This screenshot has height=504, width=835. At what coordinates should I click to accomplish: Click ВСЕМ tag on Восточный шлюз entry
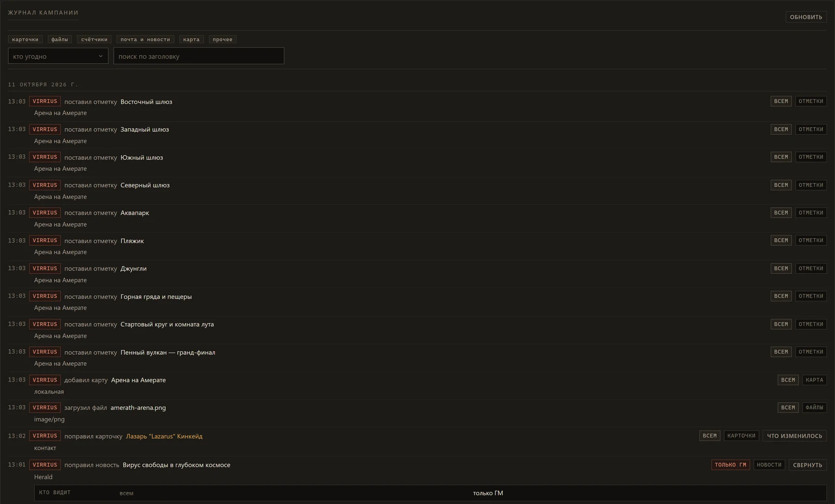pos(781,101)
